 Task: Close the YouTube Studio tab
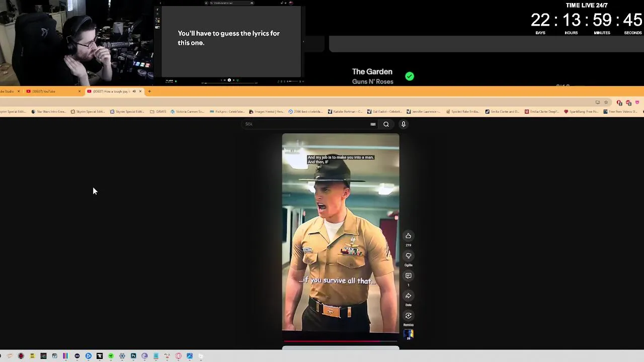click(x=19, y=91)
